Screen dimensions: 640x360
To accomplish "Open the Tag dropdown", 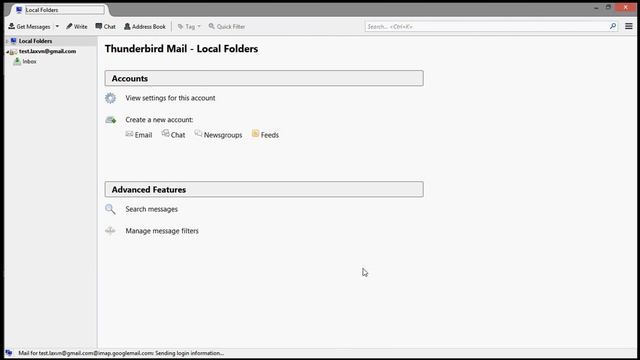I will 189,27.
